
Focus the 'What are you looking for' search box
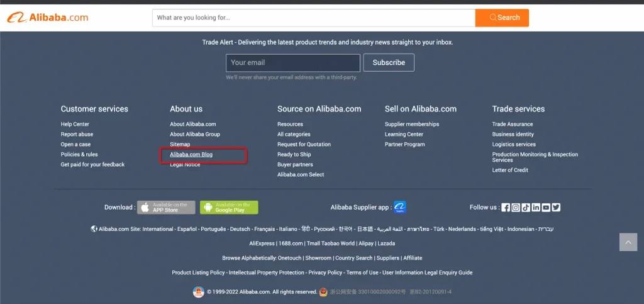click(314, 18)
